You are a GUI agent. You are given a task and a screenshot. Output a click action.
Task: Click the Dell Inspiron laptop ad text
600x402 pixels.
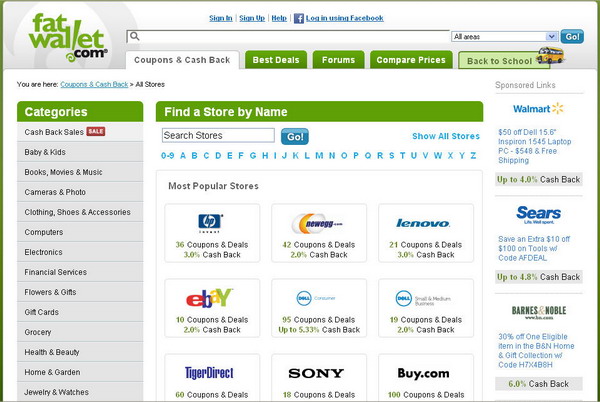pos(535,146)
